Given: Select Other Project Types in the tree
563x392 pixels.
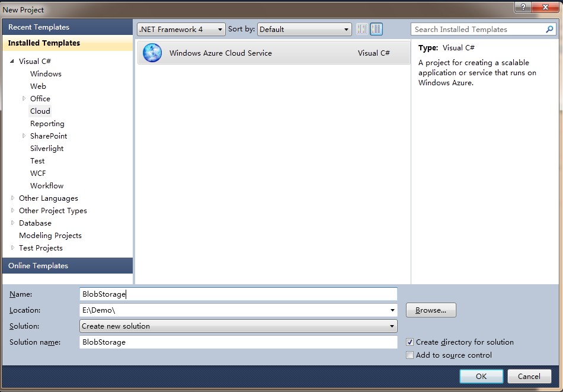Looking at the screenshot, I should pyautogui.click(x=53, y=211).
